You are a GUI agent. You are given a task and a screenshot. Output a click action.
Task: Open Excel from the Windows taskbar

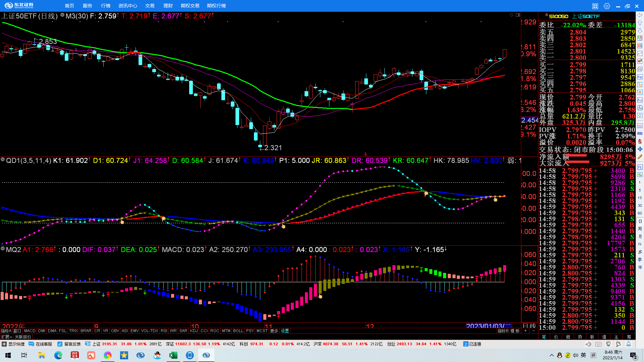(x=173, y=355)
